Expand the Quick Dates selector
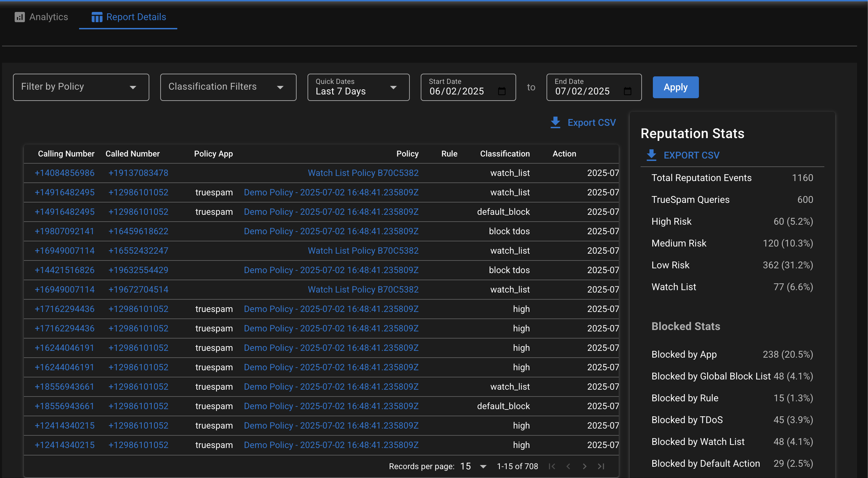Image resolution: width=868 pixels, height=478 pixels. click(358, 87)
